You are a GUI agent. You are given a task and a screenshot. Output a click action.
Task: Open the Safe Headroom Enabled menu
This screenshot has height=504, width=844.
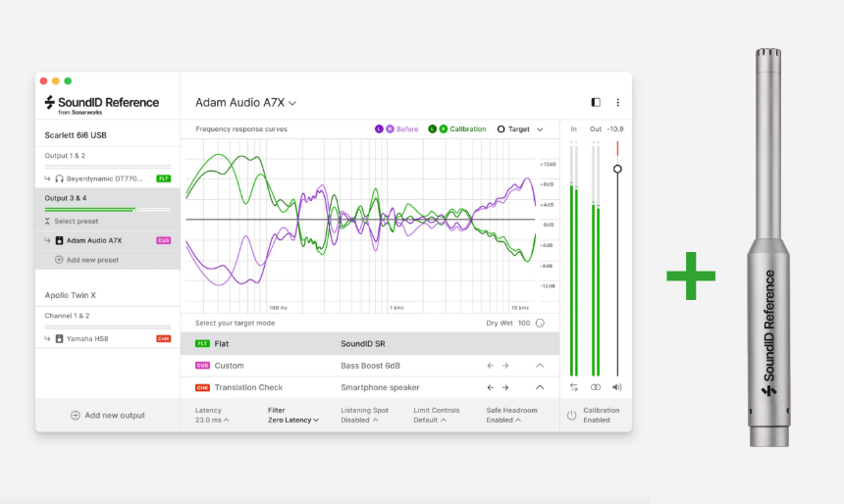pyautogui.click(x=512, y=415)
